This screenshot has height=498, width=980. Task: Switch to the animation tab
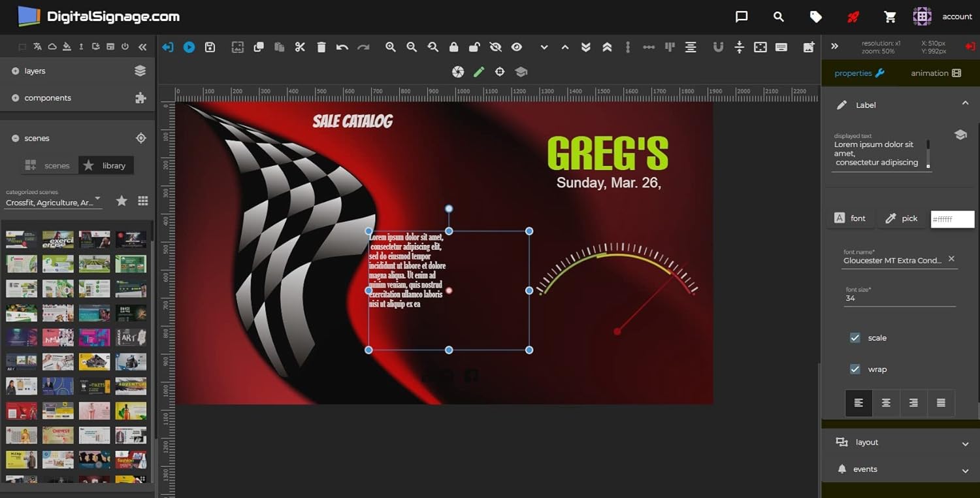pos(936,73)
